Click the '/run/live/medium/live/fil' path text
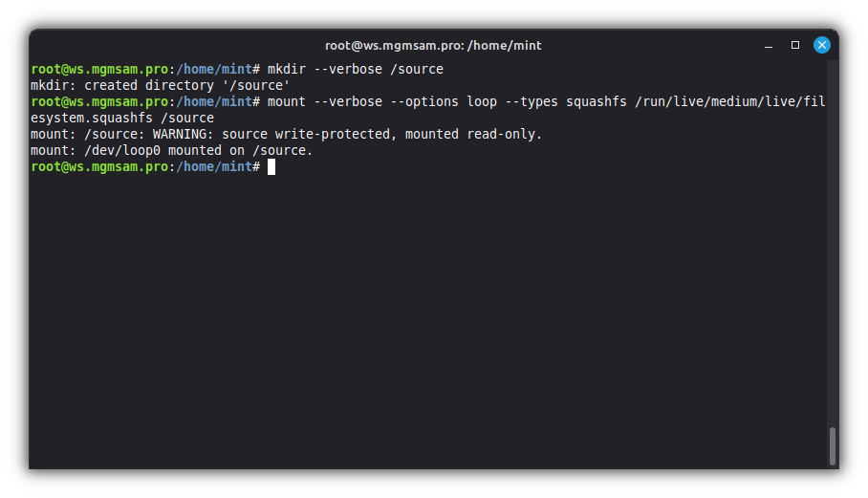Viewport: 868px width, 498px height. coord(729,101)
